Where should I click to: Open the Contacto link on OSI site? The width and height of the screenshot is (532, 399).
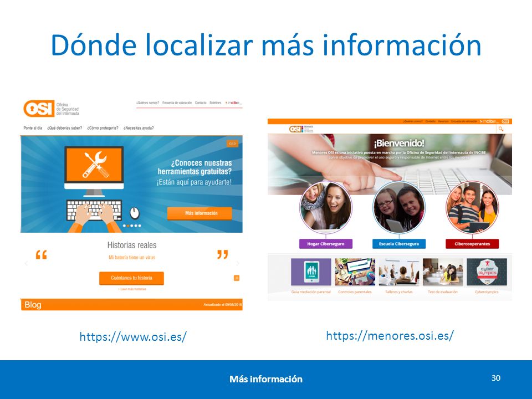[x=201, y=103]
